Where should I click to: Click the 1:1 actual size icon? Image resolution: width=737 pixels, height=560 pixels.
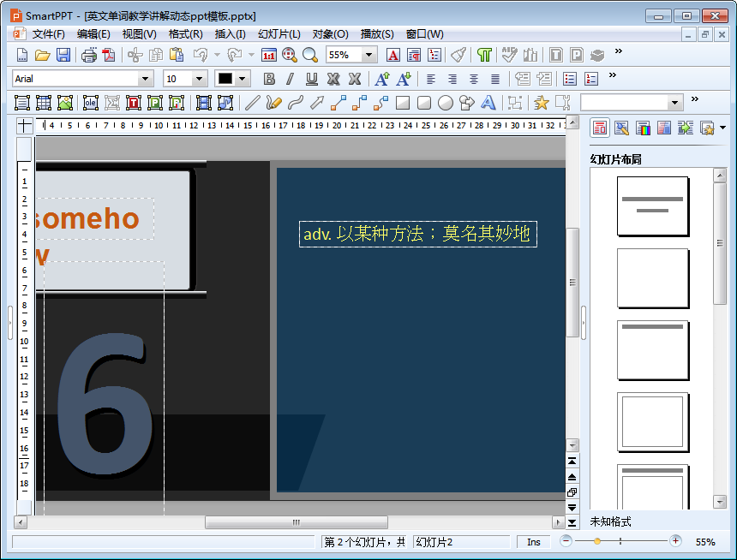(269, 55)
